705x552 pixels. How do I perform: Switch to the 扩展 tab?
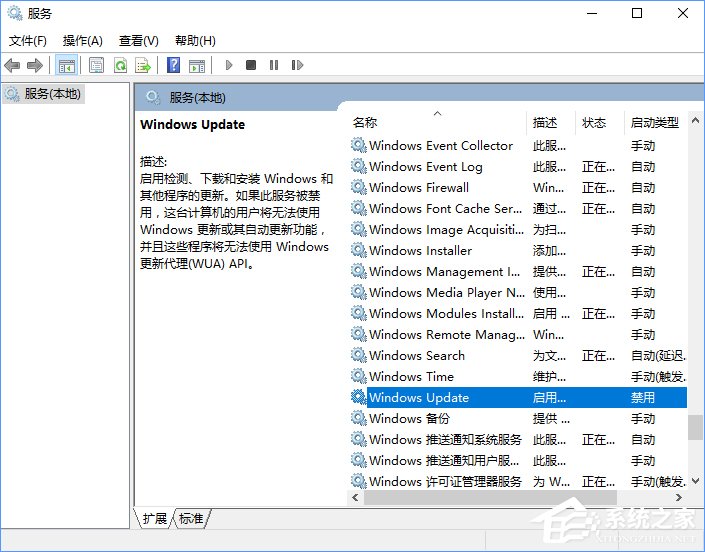click(154, 518)
